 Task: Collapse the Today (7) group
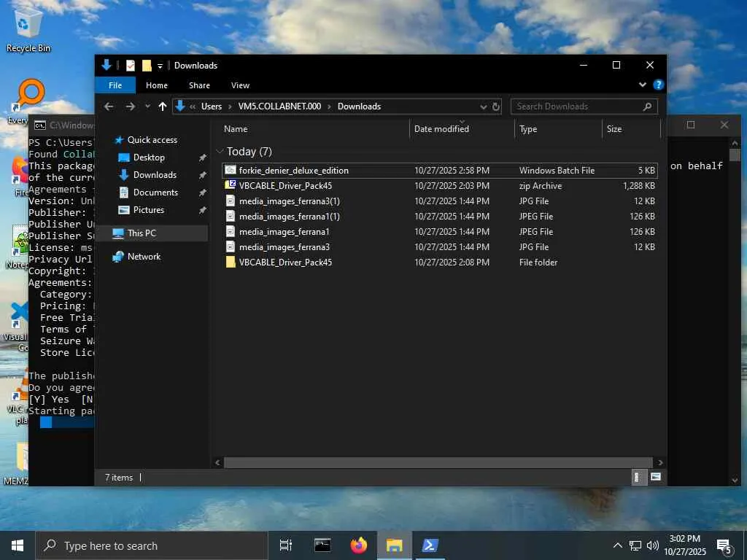[x=220, y=152]
